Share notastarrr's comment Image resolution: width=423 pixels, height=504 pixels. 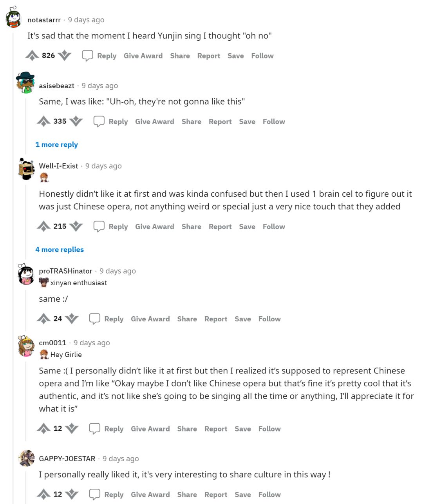coord(180,56)
